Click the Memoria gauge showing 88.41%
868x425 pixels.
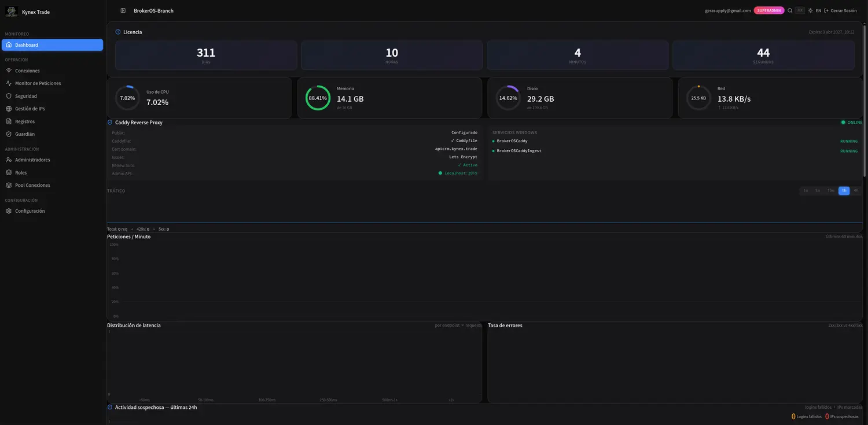click(318, 98)
